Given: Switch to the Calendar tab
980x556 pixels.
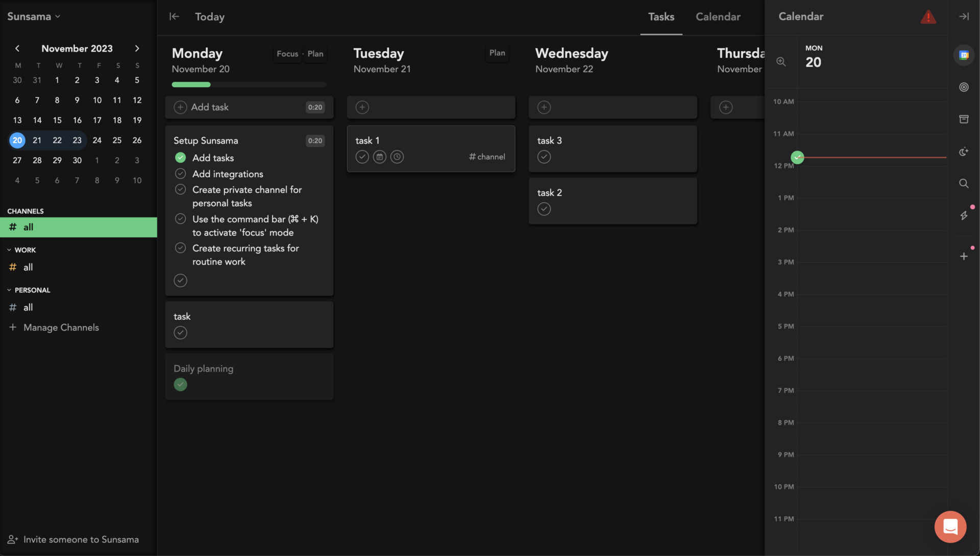Looking at the screenshot, I should 718,17.
